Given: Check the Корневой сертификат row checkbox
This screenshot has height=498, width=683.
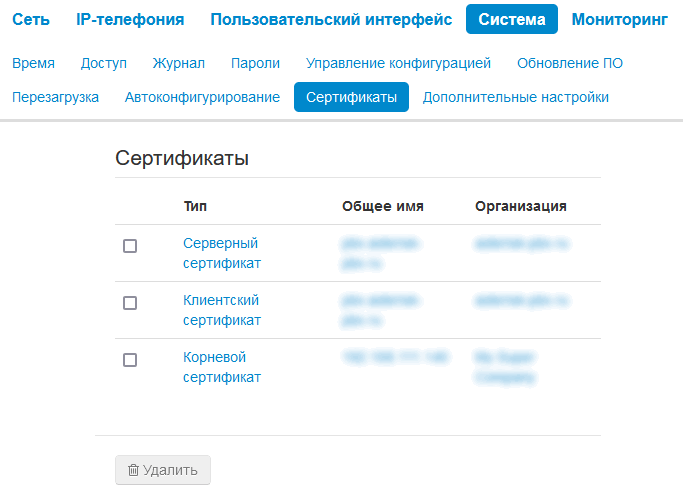Looking at the screenshot, I should click(x=130, y=360).
